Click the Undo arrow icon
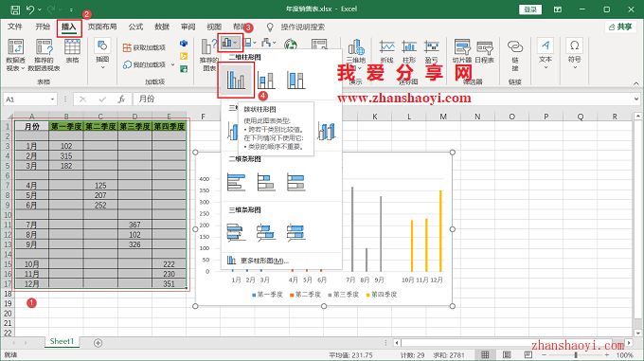This screenshot has width=644, height=361. click(30, 9)
